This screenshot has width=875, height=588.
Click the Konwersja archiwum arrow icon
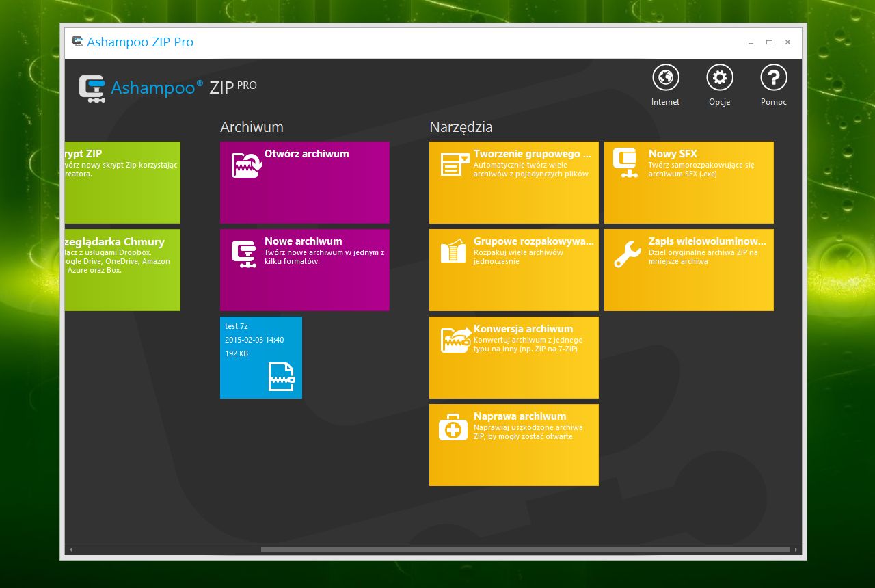tap(456, 340)
